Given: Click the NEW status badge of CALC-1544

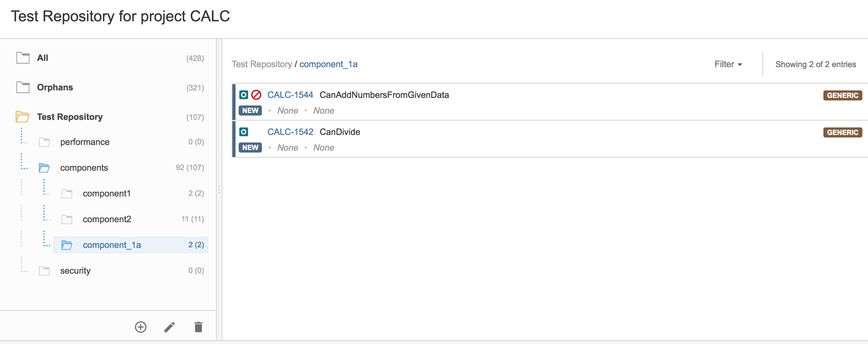Looking at the screenshot, I should pyautogui.click(x=250, y=110).
